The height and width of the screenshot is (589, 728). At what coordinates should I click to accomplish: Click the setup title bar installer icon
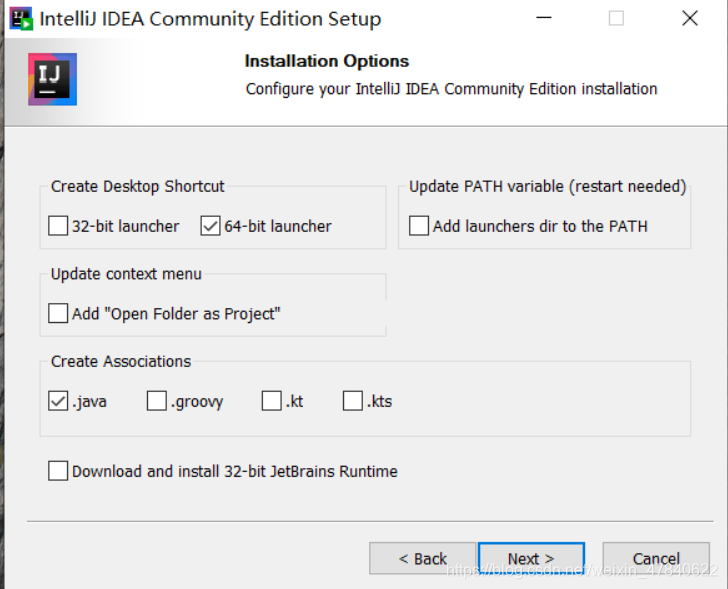pyautogui.click(x=21, y=19)
